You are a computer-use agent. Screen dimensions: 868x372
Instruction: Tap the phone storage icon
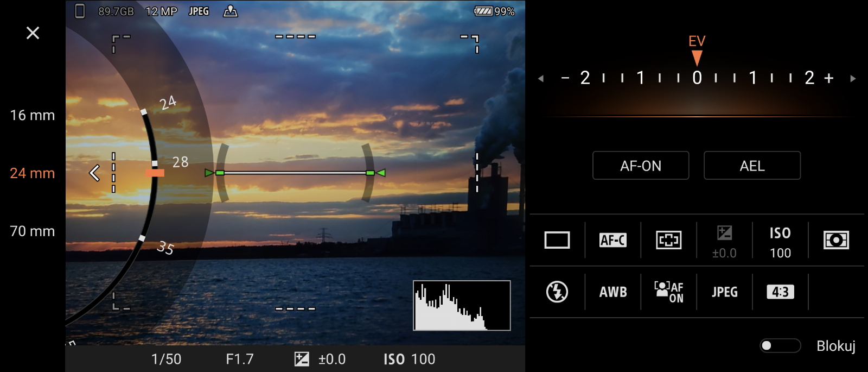pyautogui.click(x=80, y=11)
